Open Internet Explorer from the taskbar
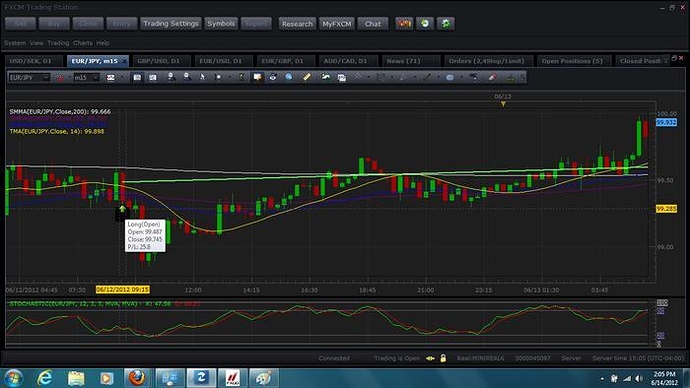This screenshot has width=690, height=388. point(44,378)
